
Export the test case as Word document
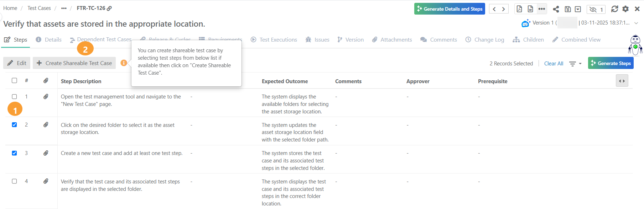[530, 9]
